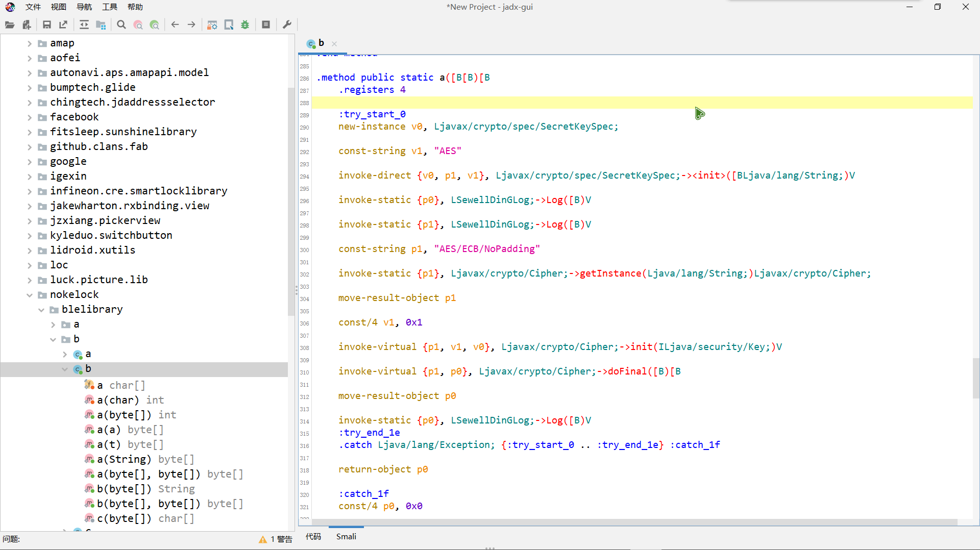Select method b(byte[]) String in tree

click(145, 489)
